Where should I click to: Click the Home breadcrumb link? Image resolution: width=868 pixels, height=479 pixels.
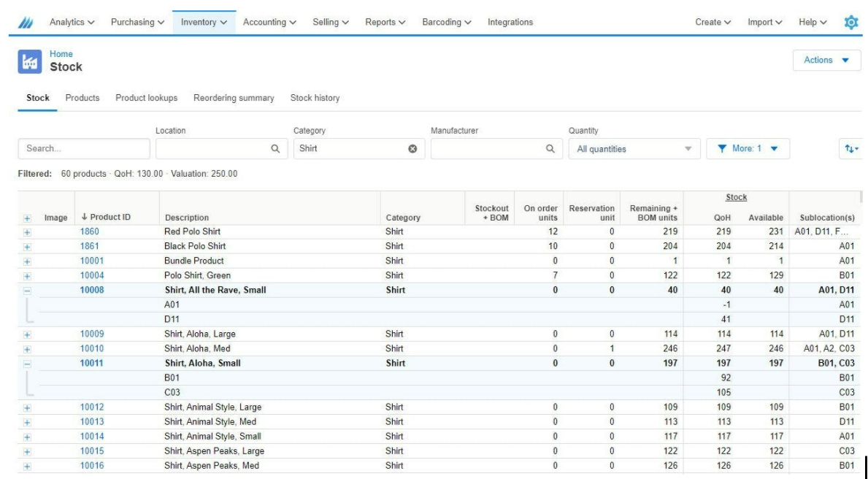64,53
